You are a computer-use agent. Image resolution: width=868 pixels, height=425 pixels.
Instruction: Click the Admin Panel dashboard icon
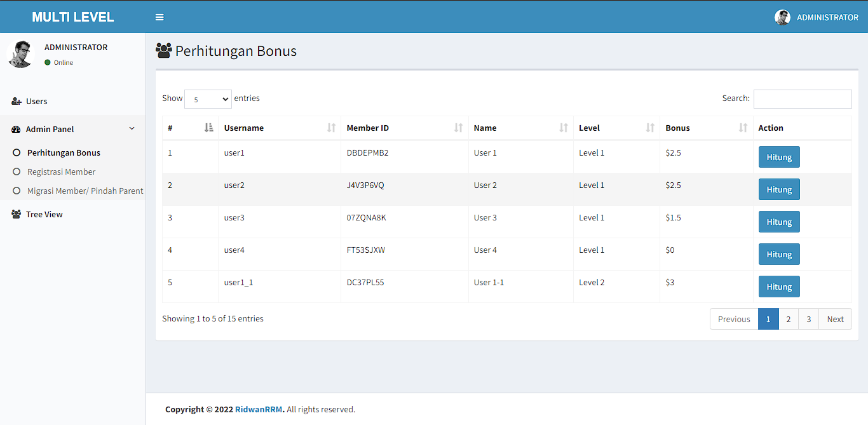(17, 130)
